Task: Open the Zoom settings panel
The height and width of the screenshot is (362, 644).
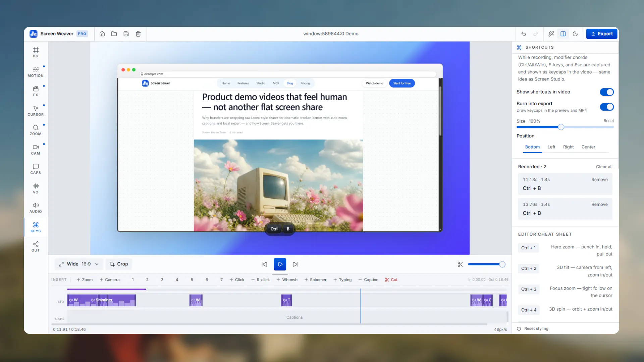Action: click(x=36, y=130)
